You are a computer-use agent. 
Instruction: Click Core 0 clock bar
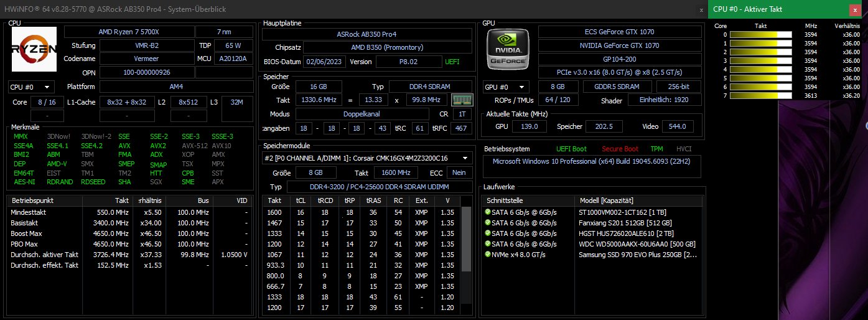coord(760,34)
